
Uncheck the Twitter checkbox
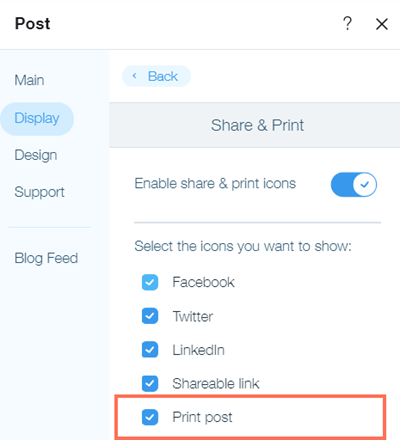pyautogui.click(x=150, y=316)
